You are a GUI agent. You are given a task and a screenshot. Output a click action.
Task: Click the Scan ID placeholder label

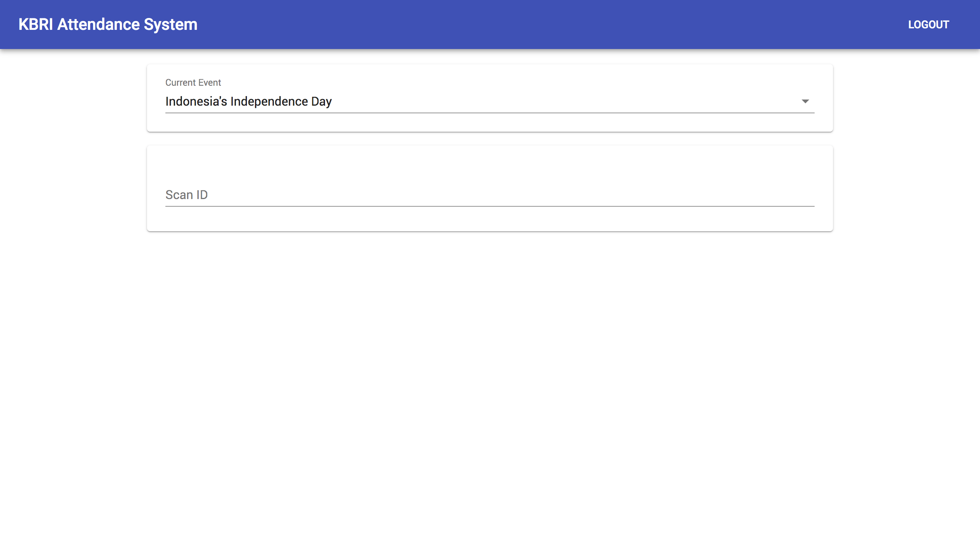click(186, 195)
